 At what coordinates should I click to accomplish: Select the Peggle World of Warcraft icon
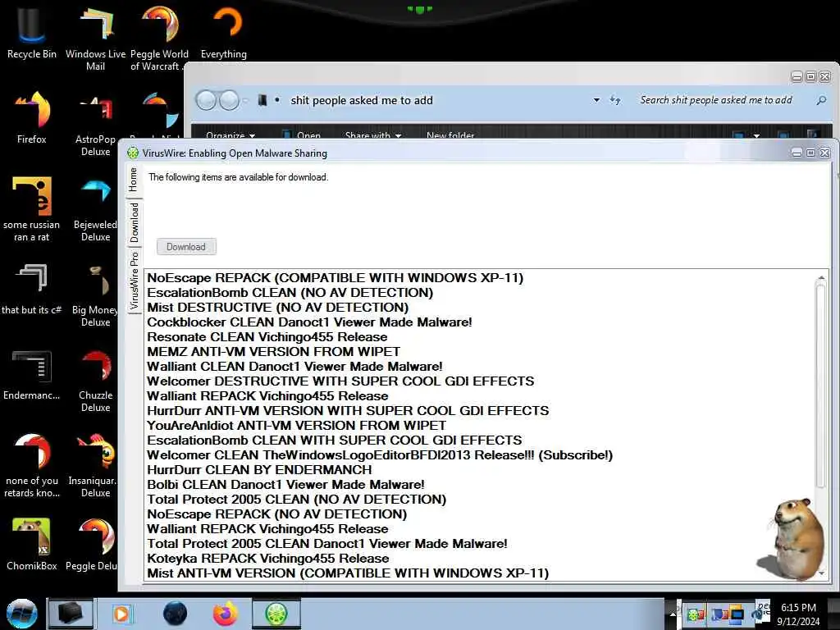tap(159, 38)
